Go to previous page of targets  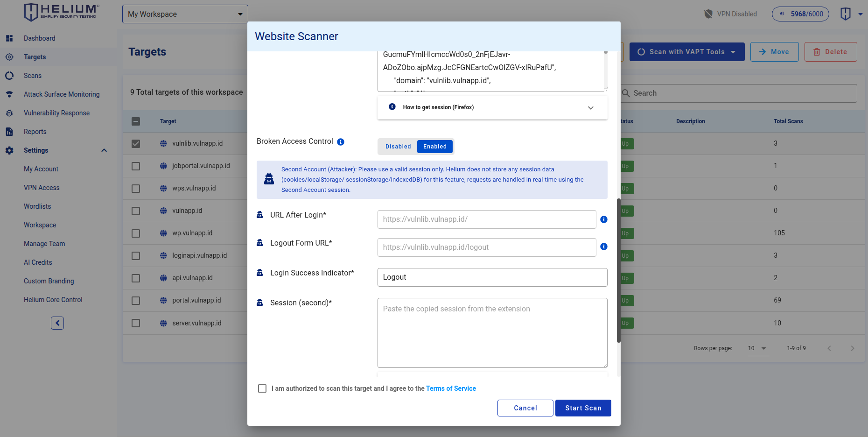(829, 348)
